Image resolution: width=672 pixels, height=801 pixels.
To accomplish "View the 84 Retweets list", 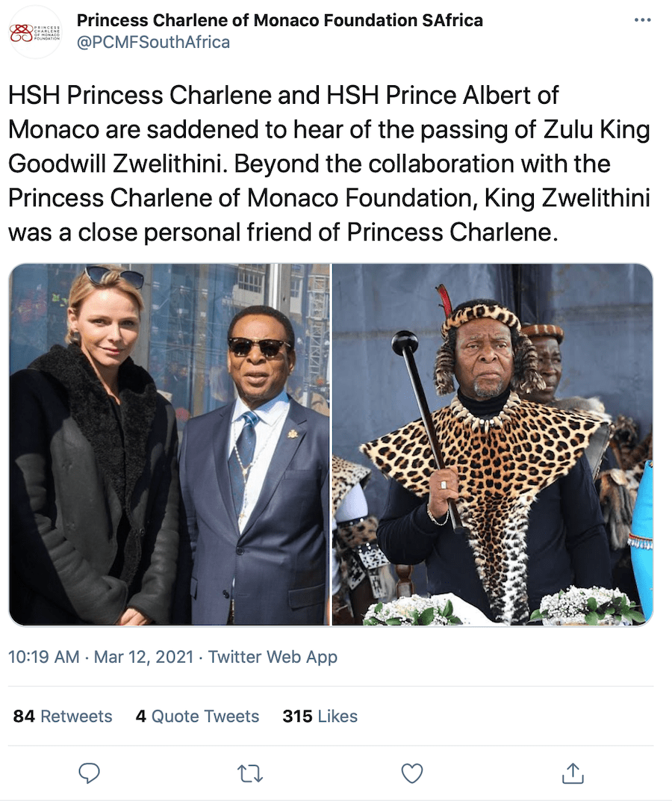I will pyautogui.click(x=63, y=717).
